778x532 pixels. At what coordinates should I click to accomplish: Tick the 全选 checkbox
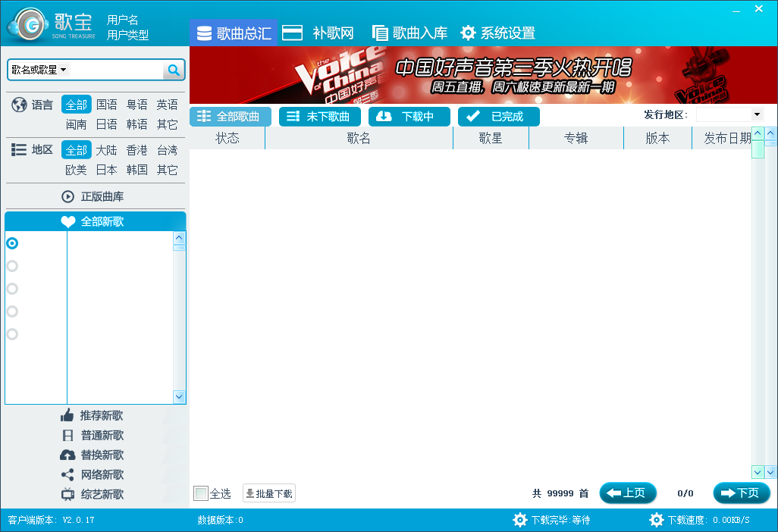tap(201, 493)
